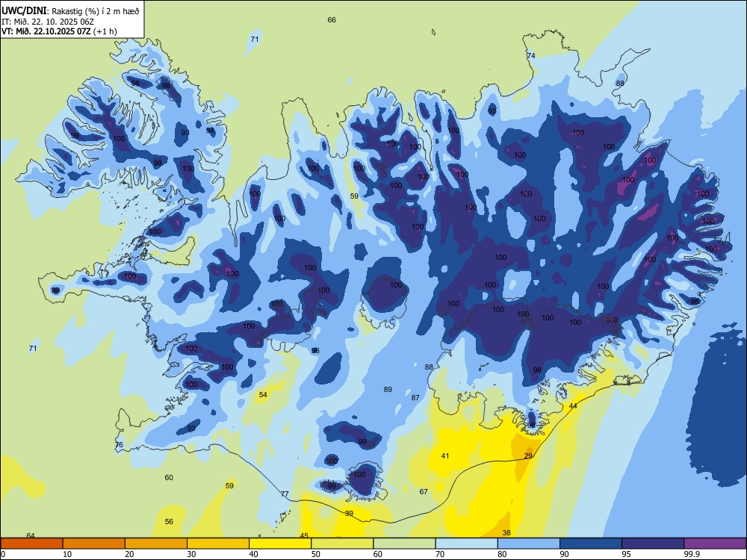Click the '90' legend scale label

(x=564, y=554)
